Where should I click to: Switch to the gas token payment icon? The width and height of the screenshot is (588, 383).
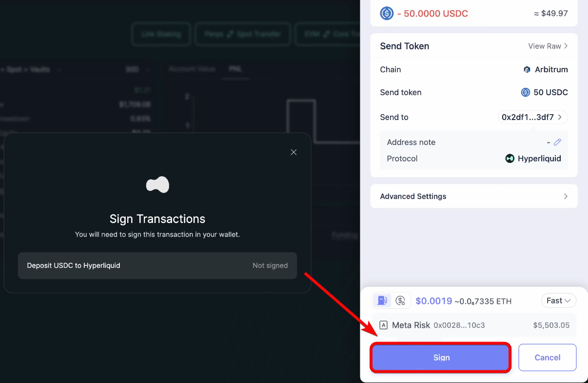coord(401,301)
